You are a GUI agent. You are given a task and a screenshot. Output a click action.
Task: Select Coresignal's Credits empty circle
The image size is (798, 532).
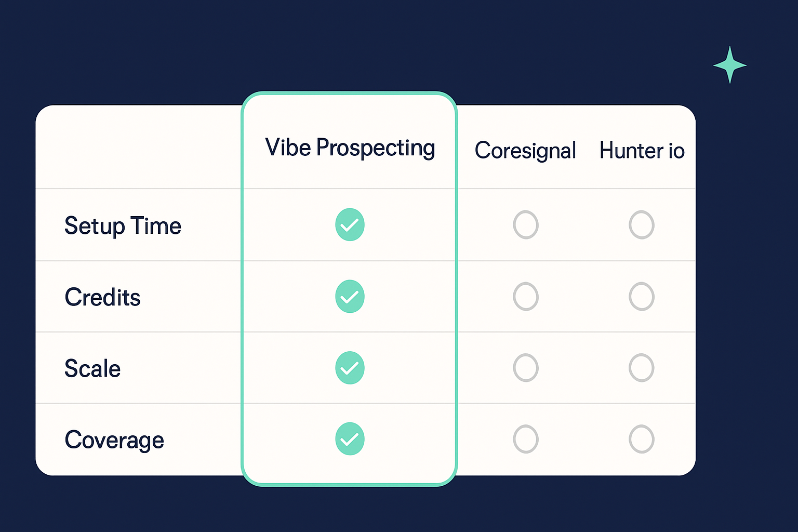(x=526, y=296)
